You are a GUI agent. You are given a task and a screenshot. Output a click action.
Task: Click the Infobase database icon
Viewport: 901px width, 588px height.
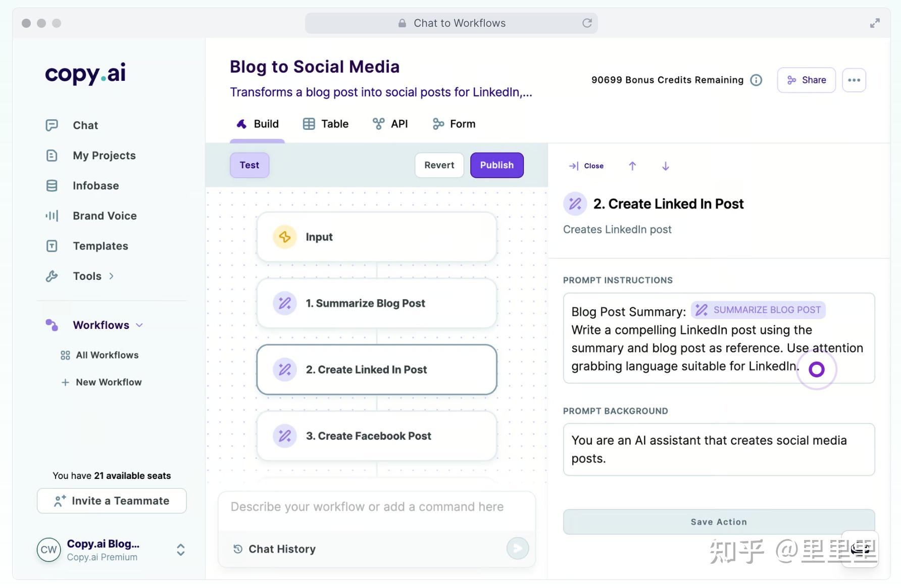point(52,186)
